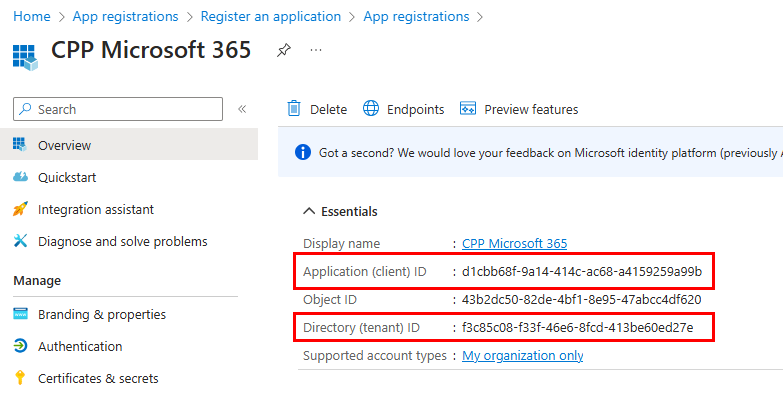Open CPP Microsoft 365 display name link
This screenshot has width=783, height=396.
coord(514,243)
